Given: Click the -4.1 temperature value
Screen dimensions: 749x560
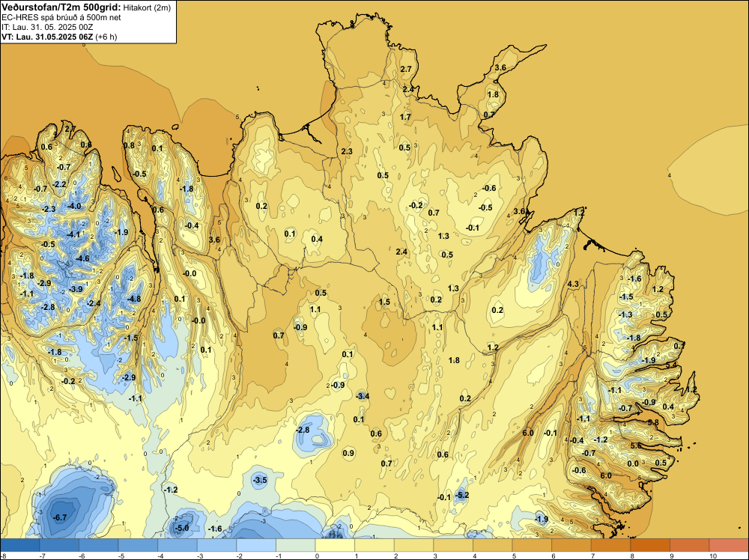Looking at the screenshot, I should (x=73, y=234).
